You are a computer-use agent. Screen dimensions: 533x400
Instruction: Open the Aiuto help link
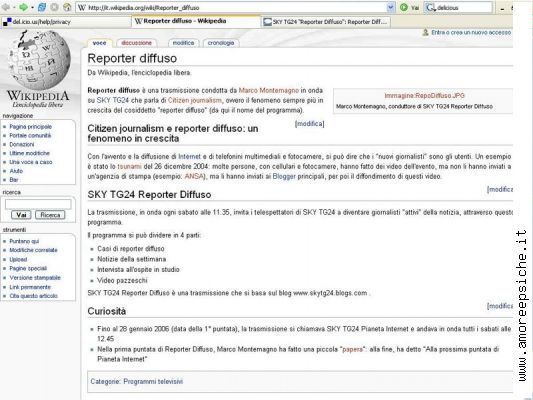[x=16, y=171]
